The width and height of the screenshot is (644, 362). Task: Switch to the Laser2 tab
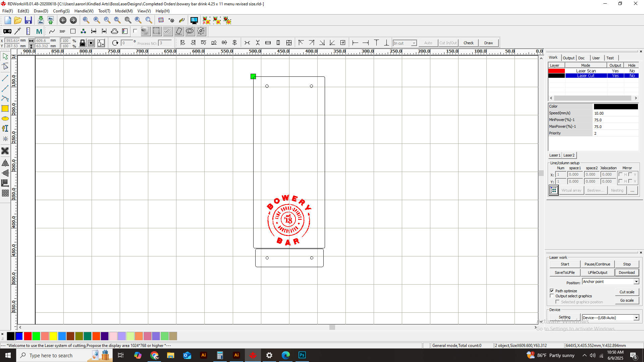(x=569, y=155)
